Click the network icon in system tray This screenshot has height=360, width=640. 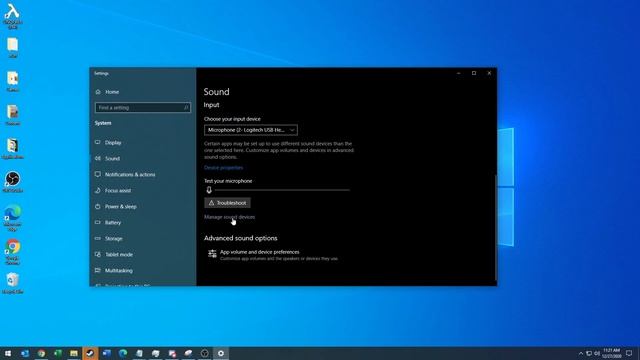[x=589, y=353]
